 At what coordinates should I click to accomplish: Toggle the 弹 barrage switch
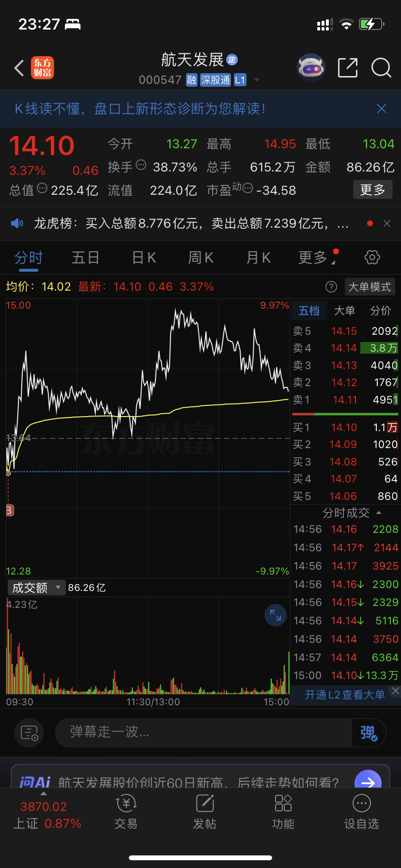pos(369,733)
